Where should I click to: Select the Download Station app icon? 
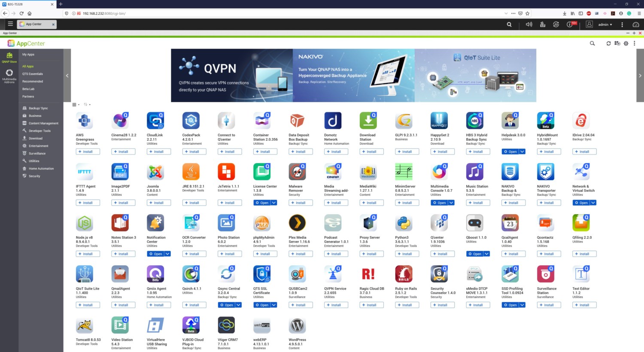[368, 121]
